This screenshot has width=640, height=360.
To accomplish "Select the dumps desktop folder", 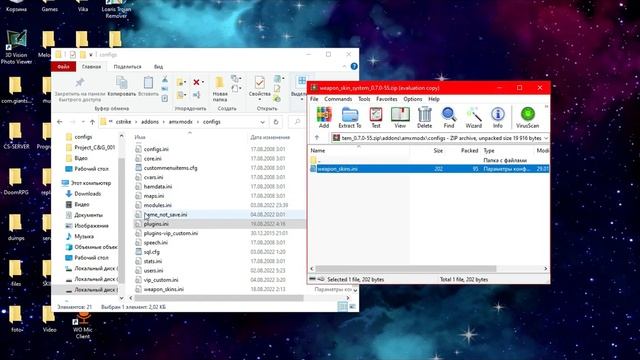I will (16, 227).
